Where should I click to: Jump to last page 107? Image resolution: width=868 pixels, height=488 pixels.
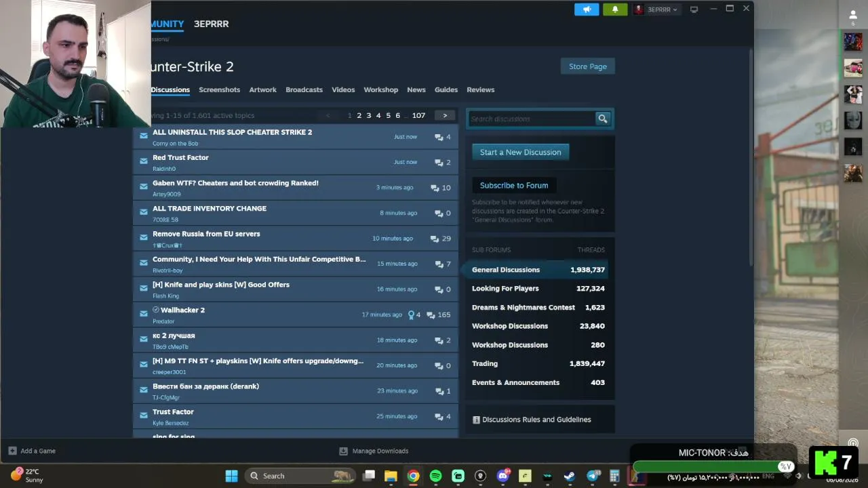pos(418,115)
